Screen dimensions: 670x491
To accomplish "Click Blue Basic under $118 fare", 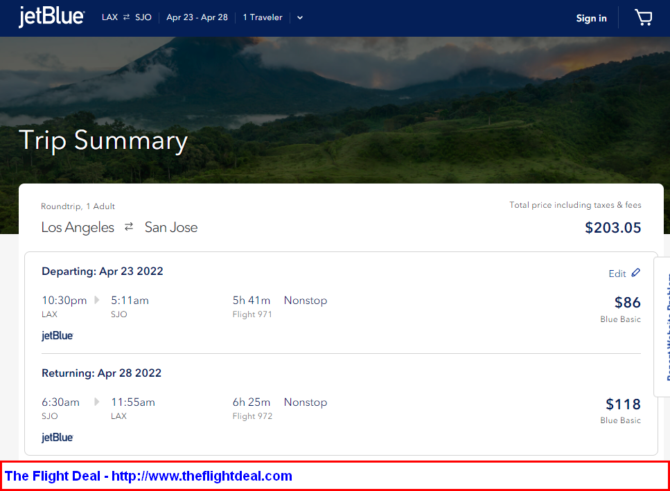I will tap(620, 420).
